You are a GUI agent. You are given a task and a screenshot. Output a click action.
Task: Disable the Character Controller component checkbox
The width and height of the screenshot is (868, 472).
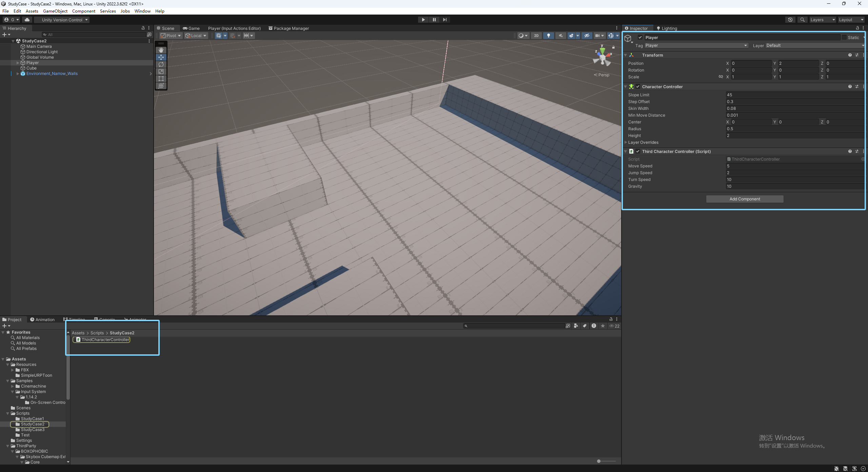638,87
